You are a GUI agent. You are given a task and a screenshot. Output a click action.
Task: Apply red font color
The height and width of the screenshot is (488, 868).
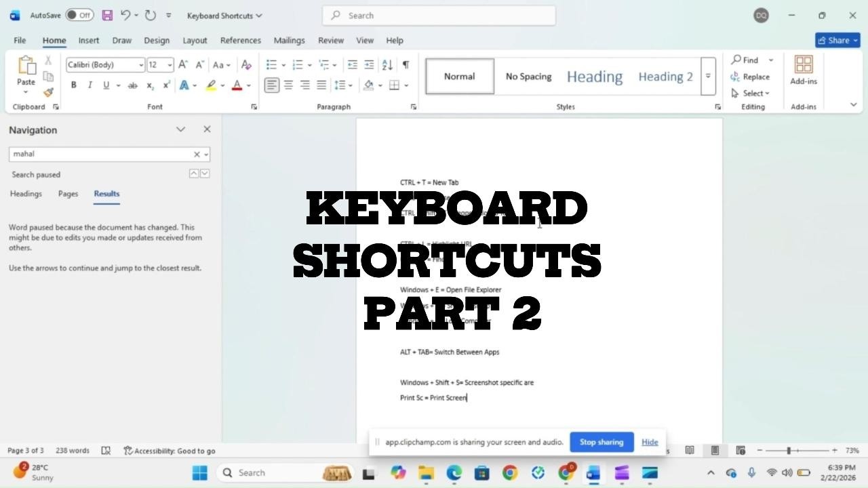pyautogui.click(x=237, y=85)
